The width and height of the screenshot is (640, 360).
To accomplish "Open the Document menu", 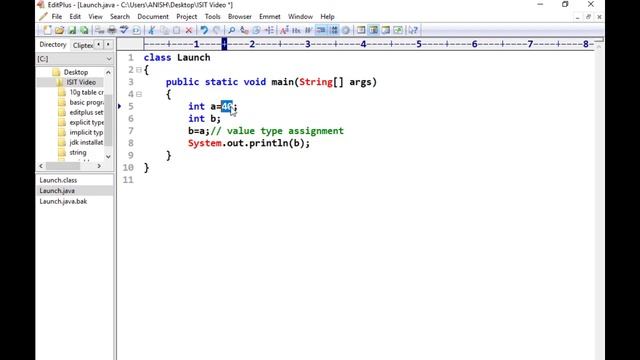I will click(x=153, y=17).
